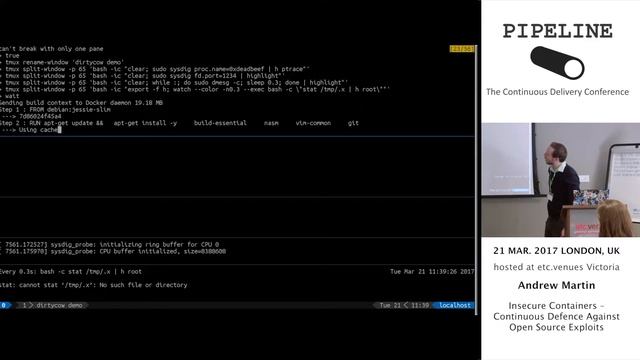640x360 pixels.
Task: Click the 'Tue 21' date in status bar
Action: point(390,305)
